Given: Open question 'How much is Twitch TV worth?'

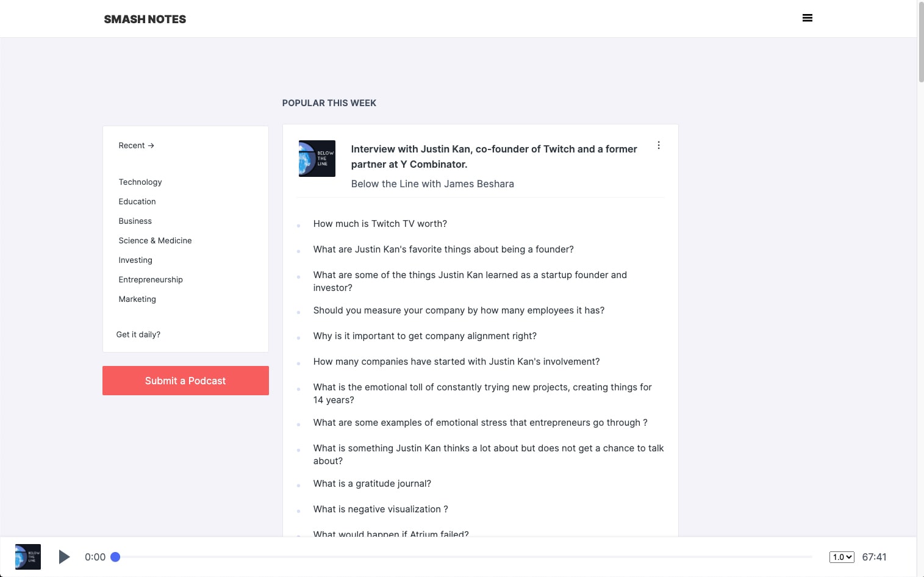Looking at the screenshot, I should point(380,224).
